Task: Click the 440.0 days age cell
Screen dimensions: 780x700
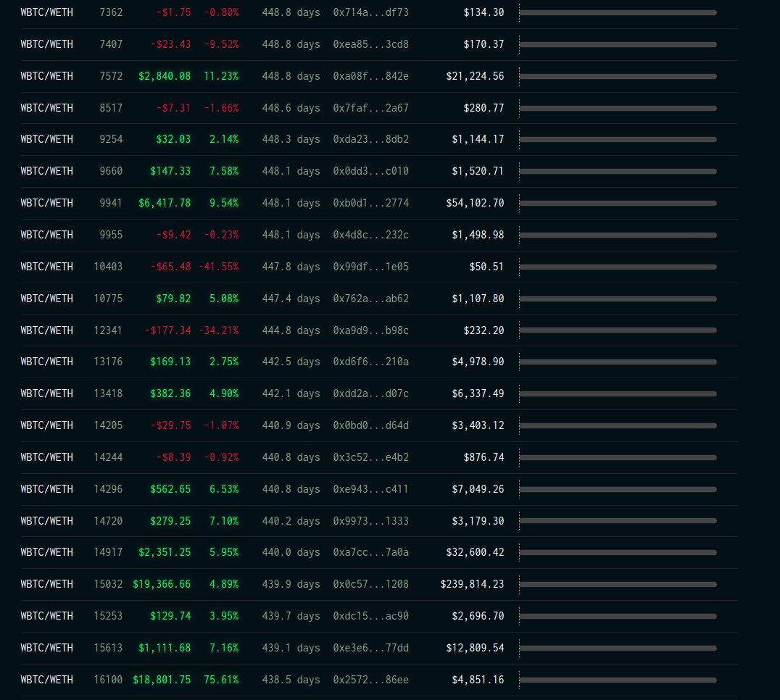Action: [291, 552]
